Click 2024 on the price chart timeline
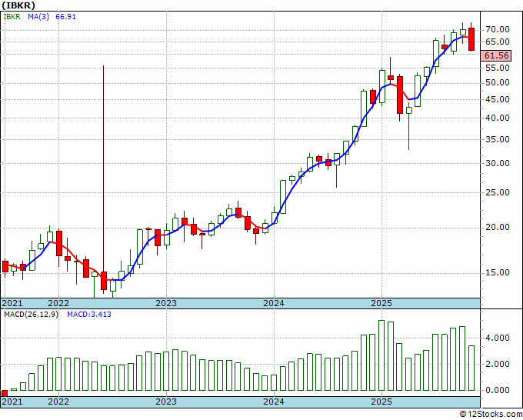523x420 pixels. tap(274, 304)
